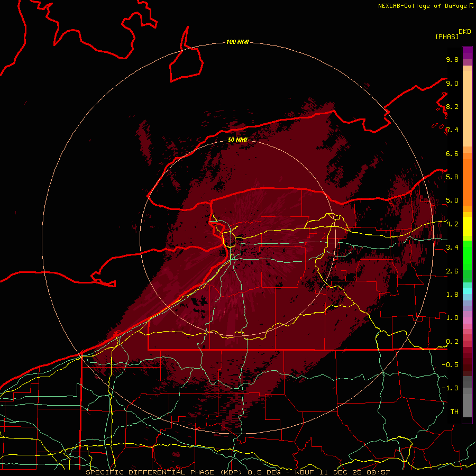Image resolution: width=476 pixels, height=476 pixels.
Task: Click the 9.8 color scale value
Action: (452, 59)
